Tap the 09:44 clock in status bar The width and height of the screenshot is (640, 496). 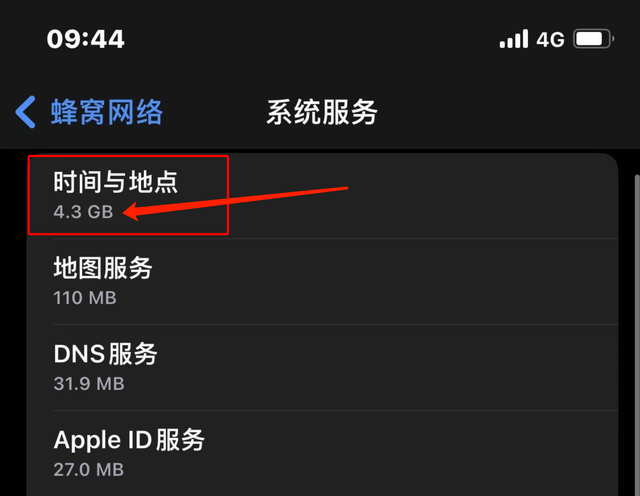(x=85, y=39)
